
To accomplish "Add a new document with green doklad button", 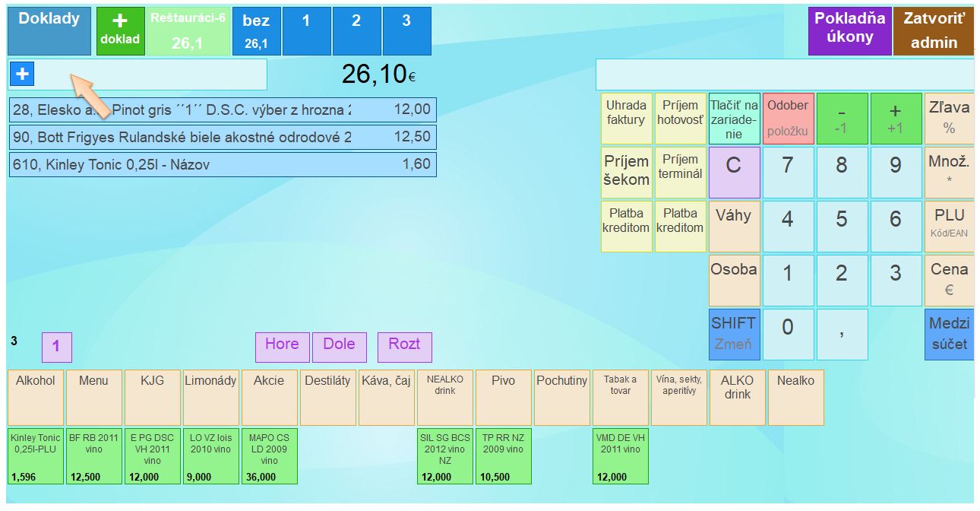I will (119, 31).
